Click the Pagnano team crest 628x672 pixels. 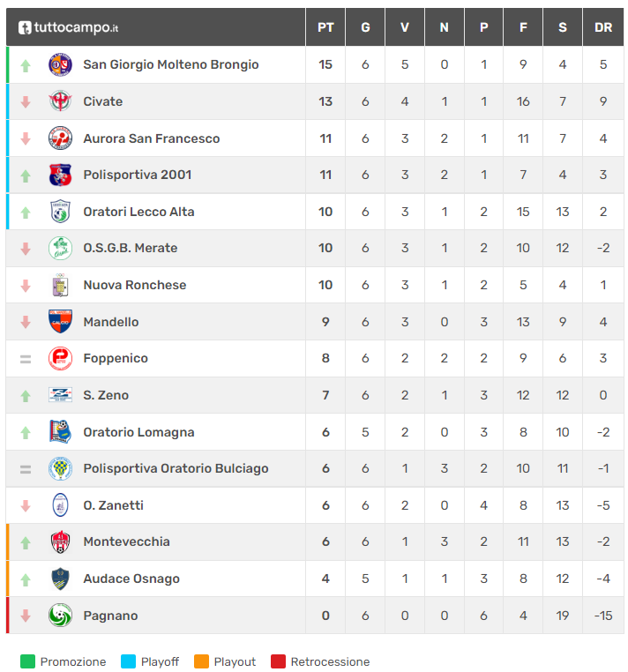[60, 616]
